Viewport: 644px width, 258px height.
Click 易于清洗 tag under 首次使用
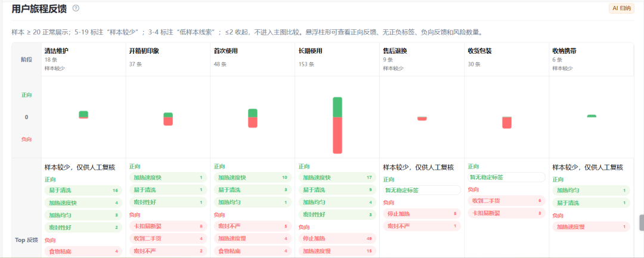[253, 190]
